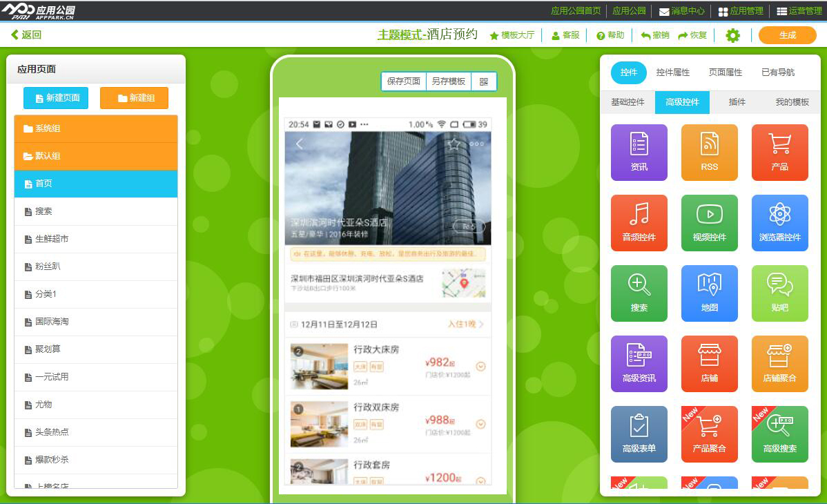Add the 高级表单 form widget
The image size is (827, 504).
(639, 434)
